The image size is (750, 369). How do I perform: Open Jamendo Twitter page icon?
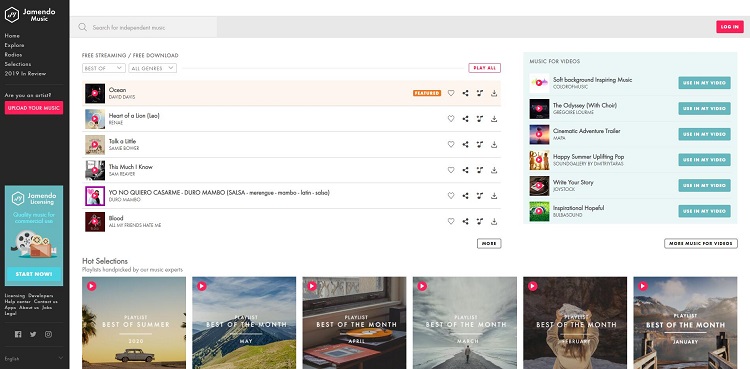point(33,335)
